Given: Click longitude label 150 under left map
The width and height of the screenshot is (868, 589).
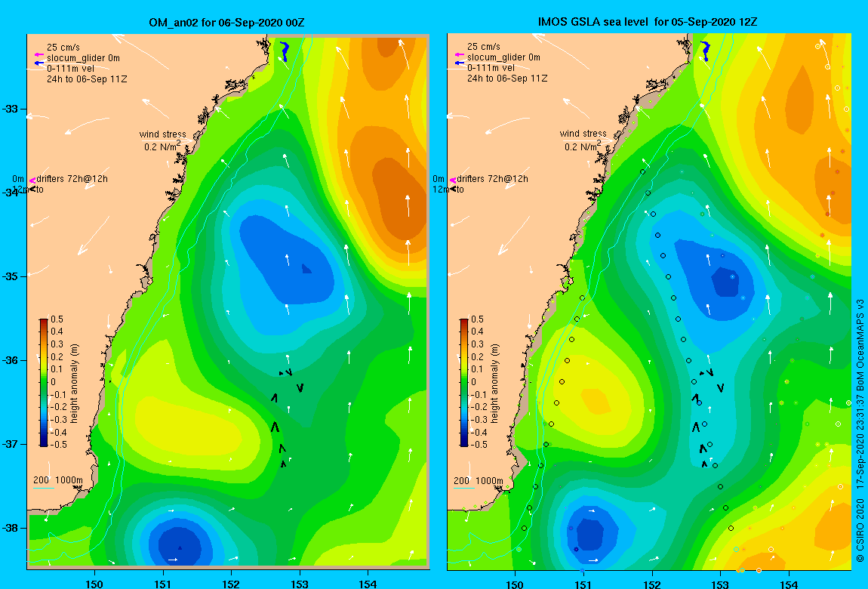Looking at the screenshot, I should [x=94, y=584].
